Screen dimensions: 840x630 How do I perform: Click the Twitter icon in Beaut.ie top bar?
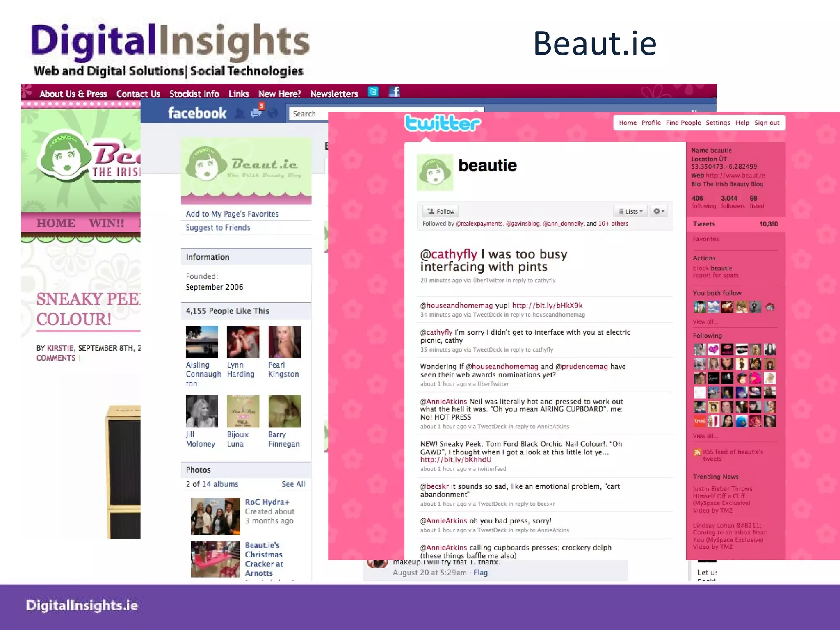tap(373, 91)
